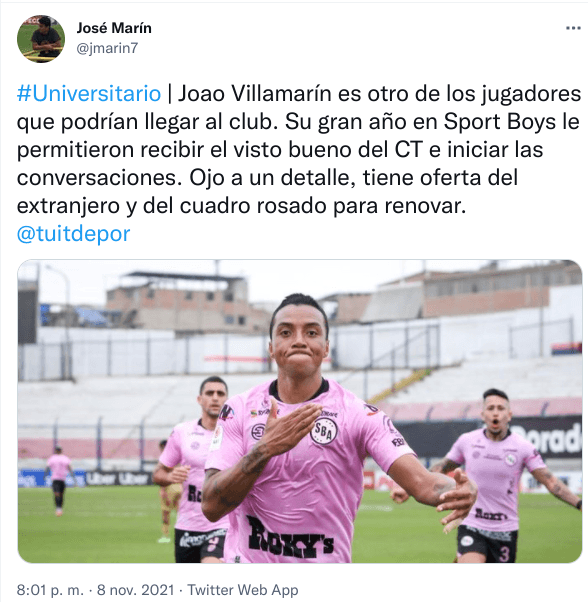The width and height of the screenshot is (588, 602).
Task: Click the tweet text mentioning Joao Villamarín
Action: pyautogui.click(x=299, y=150)
